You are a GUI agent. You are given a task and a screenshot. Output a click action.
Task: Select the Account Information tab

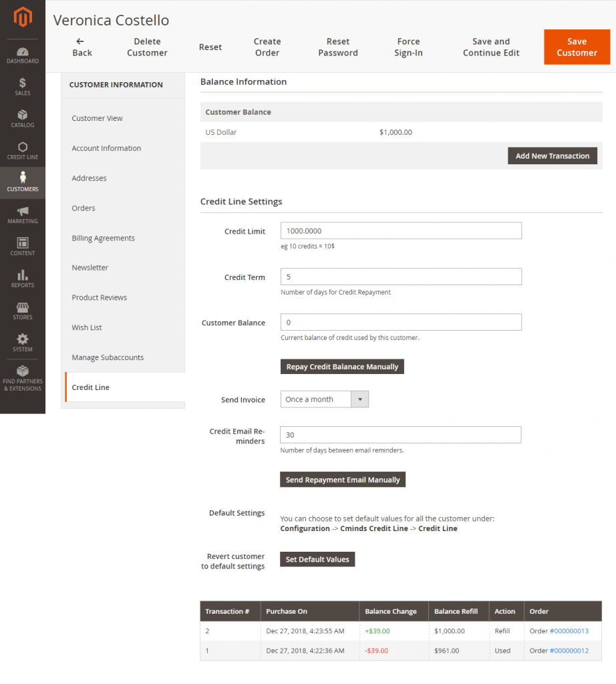(x=106, y=148)
